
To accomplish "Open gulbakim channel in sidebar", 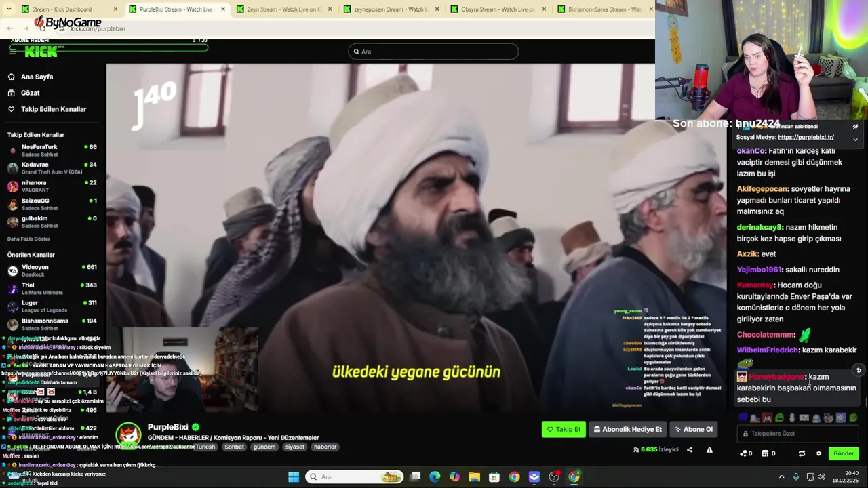I will pos(52,222).
